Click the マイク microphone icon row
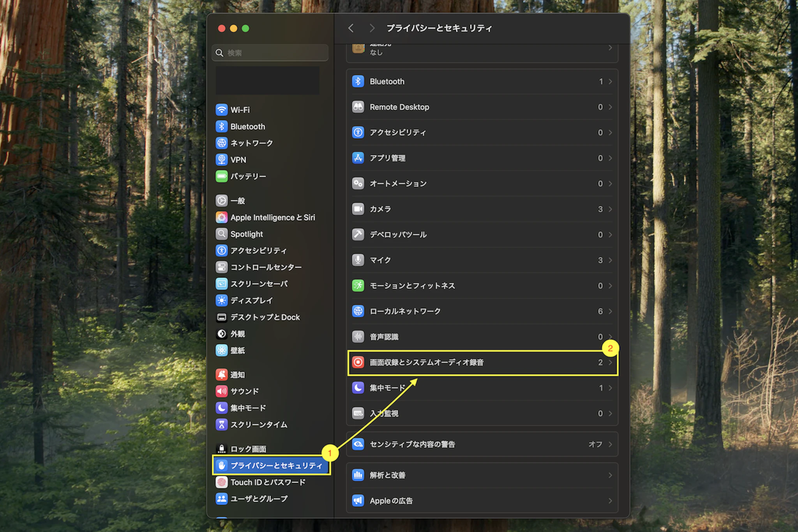This screenshot has height=532, width=798. click(x=358, y=260)
